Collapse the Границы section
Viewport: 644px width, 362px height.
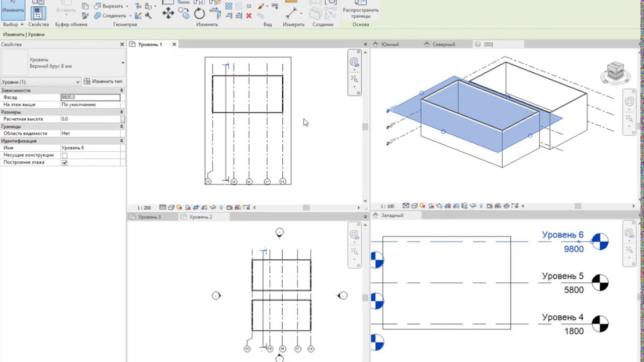tap(121, 127)
